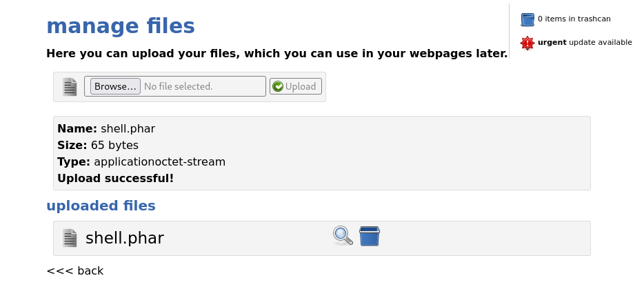Click the "manage files" page title
The width and height of the screenshot is (644, 287).
coord(121,26)
